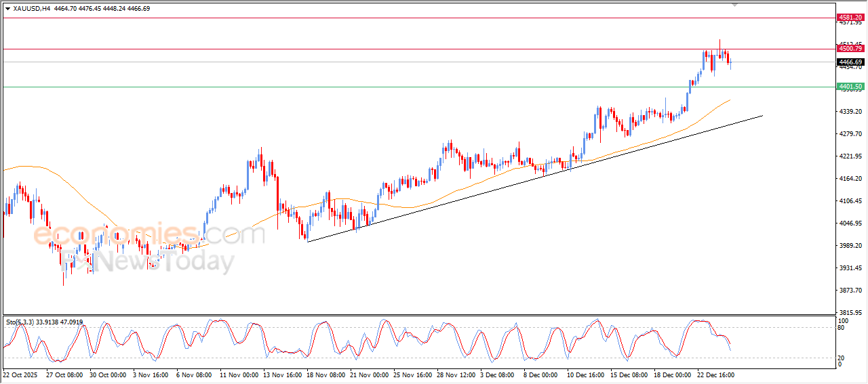Click the 4279.70 price axis value
This screenshot has height=384, width=868.
pyautogui.click(x=850, y=134)
